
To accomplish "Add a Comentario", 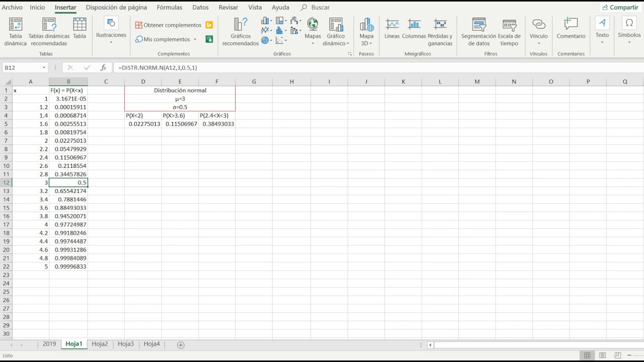I will coord(571,29).
